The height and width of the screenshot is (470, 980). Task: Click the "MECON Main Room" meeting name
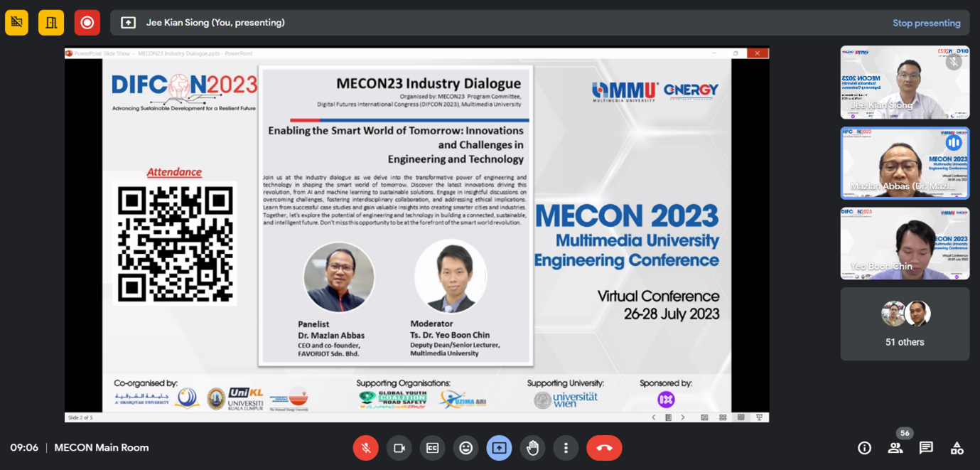102,448
